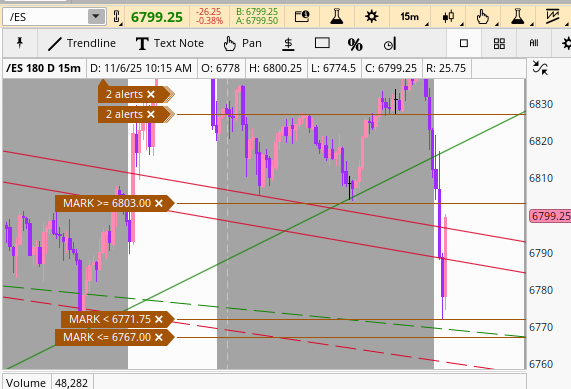
Task: Close the lower '2 alerts' tag
Action: pyautogui.click(x=151, y=114)
